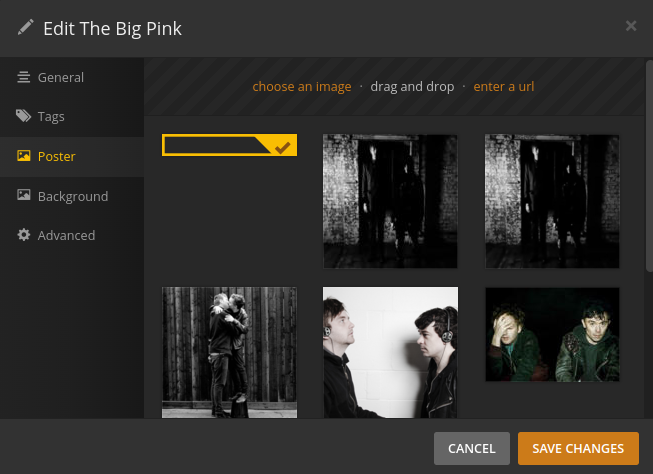Open the Background tab
Viewport: 653px width, 474px height.
[72, 196]
